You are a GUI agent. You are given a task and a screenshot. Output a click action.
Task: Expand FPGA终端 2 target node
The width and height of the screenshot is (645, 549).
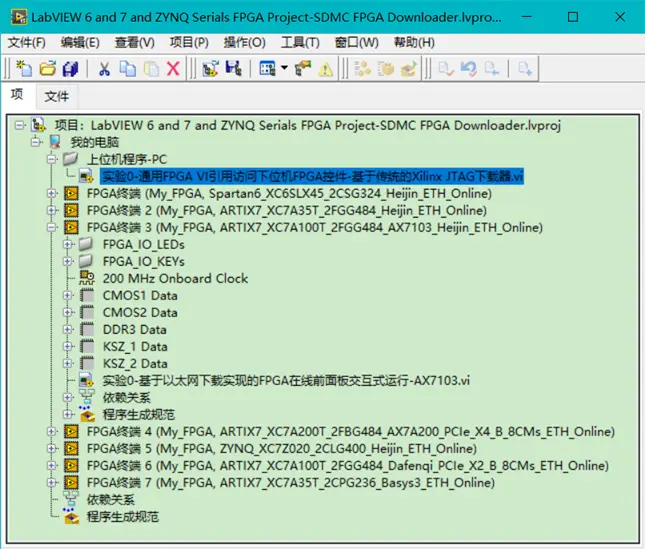(x=52, y=210)
